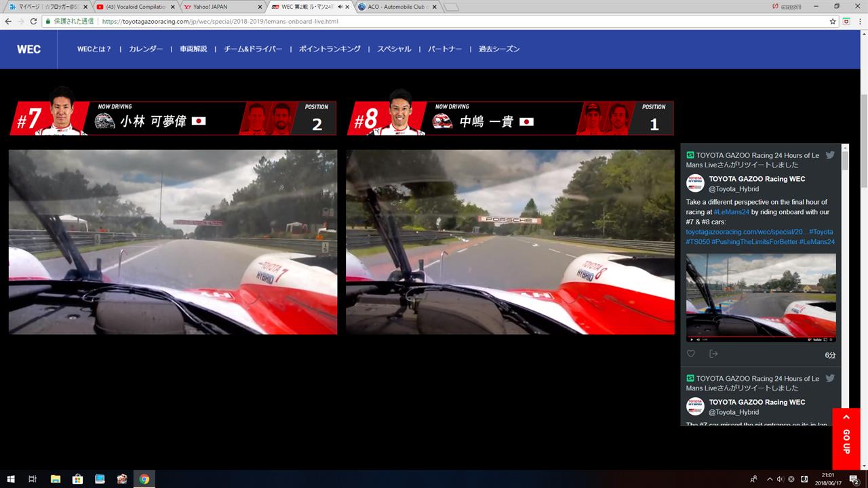Click the red browser extension icon
The image size is (868, 488).
pos(846,21)
